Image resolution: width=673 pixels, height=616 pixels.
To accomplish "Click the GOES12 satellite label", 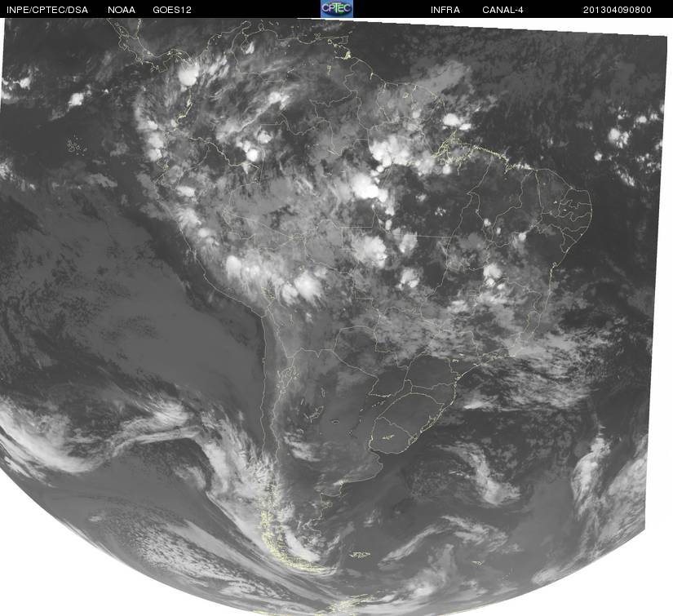I will pyautogui.click(x=172, y=10).
